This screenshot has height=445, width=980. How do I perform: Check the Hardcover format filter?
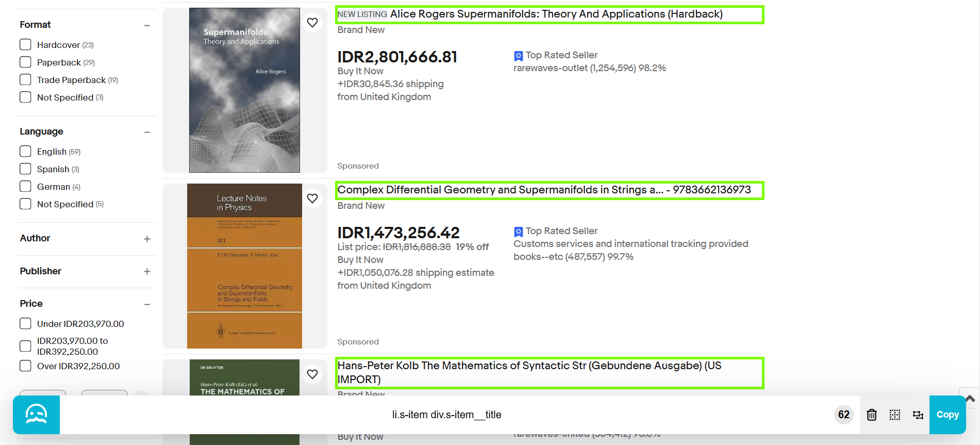[x=25, y=45]
